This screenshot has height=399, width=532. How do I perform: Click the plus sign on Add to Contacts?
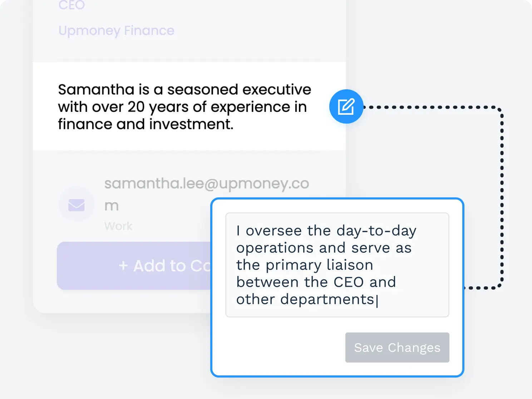coord(123,266)
